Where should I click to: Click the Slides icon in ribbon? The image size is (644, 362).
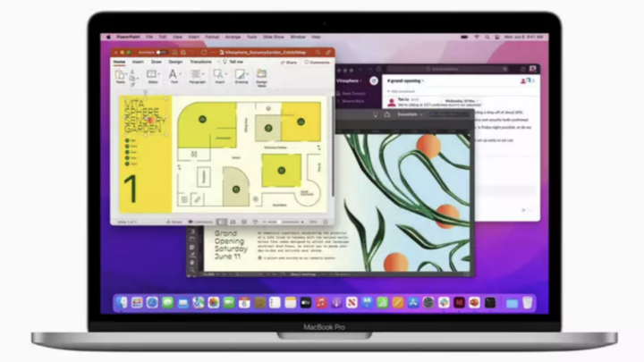(151, 77)
